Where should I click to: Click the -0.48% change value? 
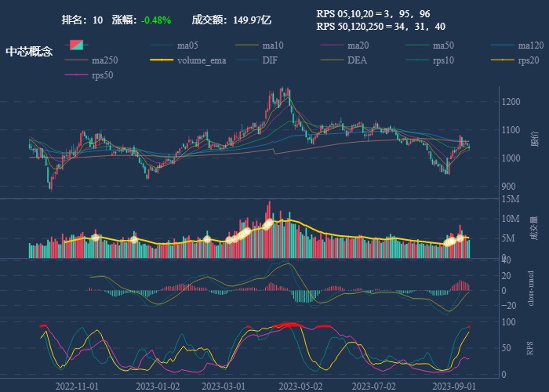(157, 20)
